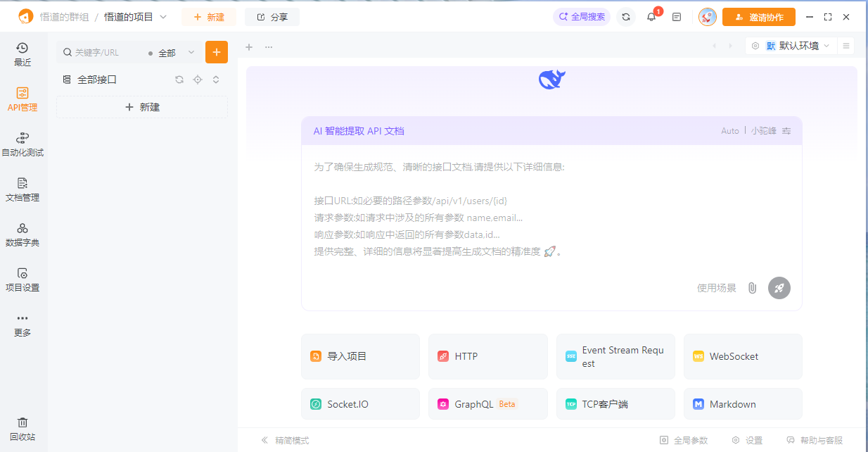868x452 pixels.
Task: Add a new tab with plus icon
Action: [x=248, y=46]
